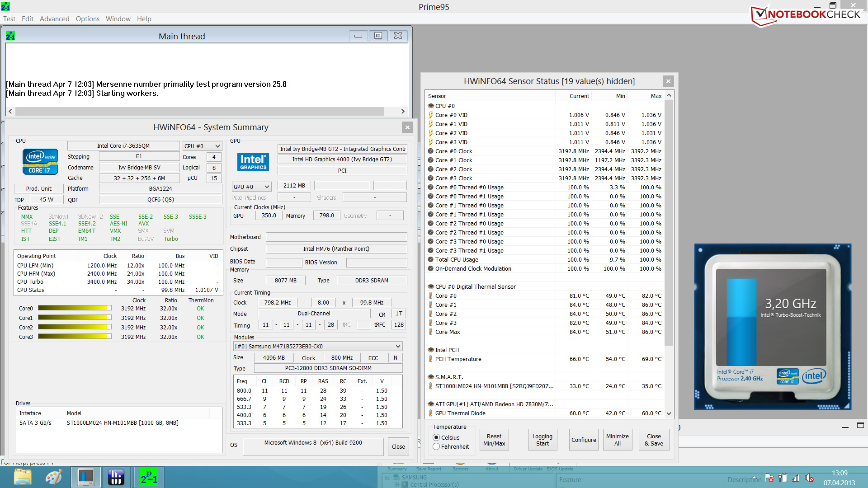Screen dimensions: 868x488
Task: Click the Prime95 icon in Main thread title
Action: (10, 36)
